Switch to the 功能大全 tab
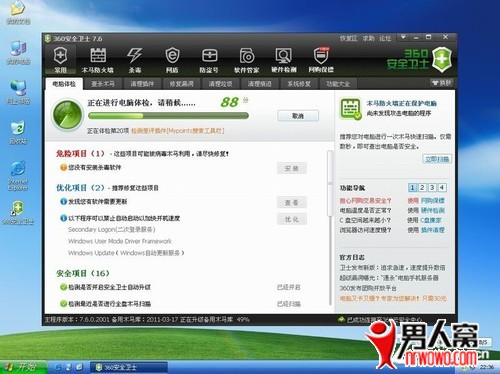 [338, 84]
